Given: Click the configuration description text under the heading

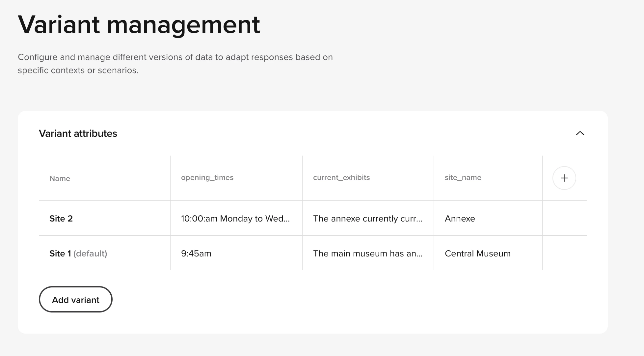Looking at the screenshot, I should pos(175,63).
